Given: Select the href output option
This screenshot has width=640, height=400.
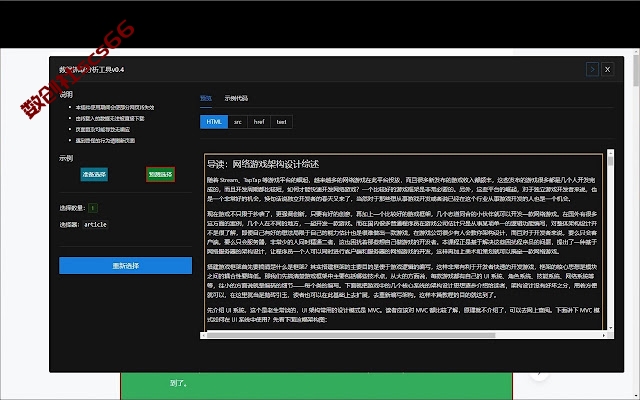Looking at the screenshot, I should coord(259,122).
